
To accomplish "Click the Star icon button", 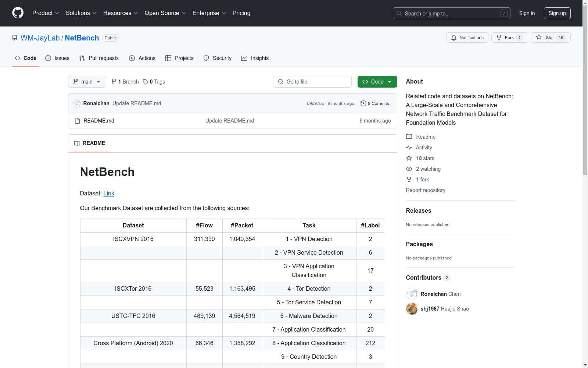I will pyautogui.click(x=539, y=38).
